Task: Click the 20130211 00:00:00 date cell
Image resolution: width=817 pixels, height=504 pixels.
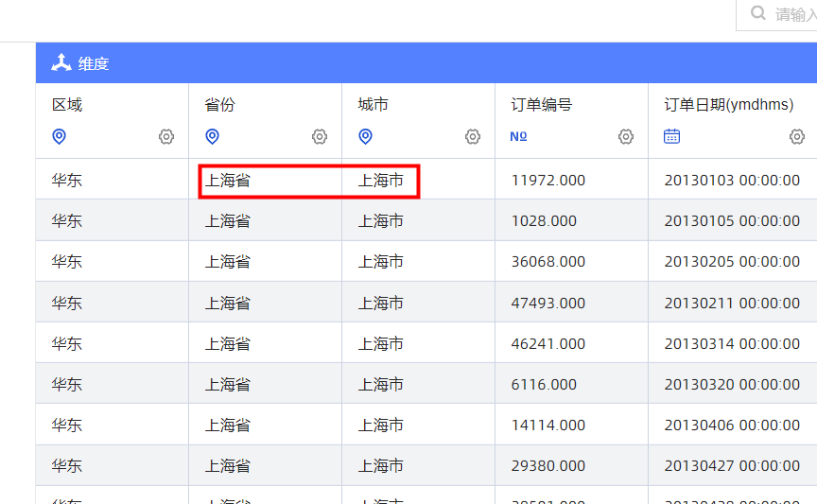Action: (732, 303)
